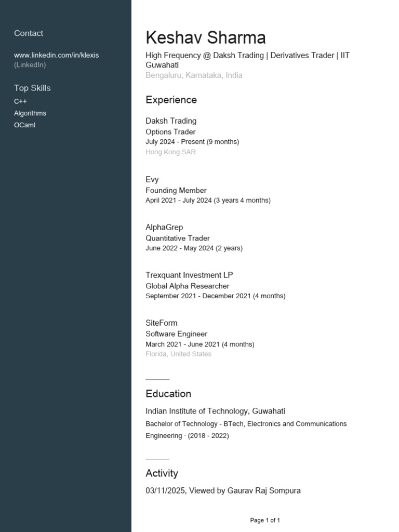Open the linkedin.com/in/klexis profile link
Viewport: 399px width, 532px height.
coord(56,55)
